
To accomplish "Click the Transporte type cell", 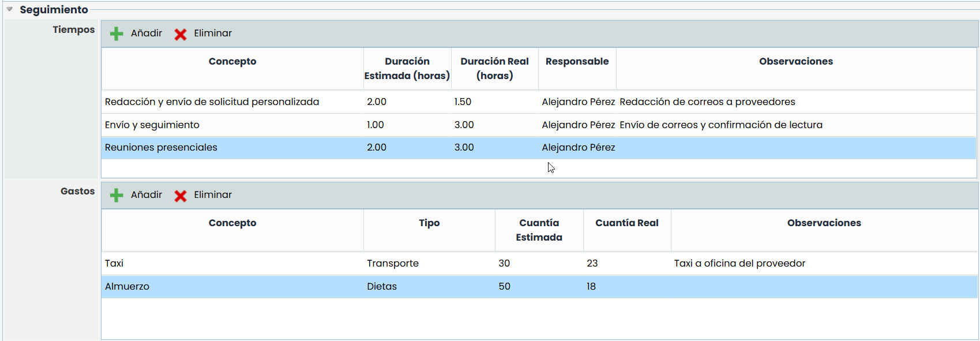I will point(393,263).
